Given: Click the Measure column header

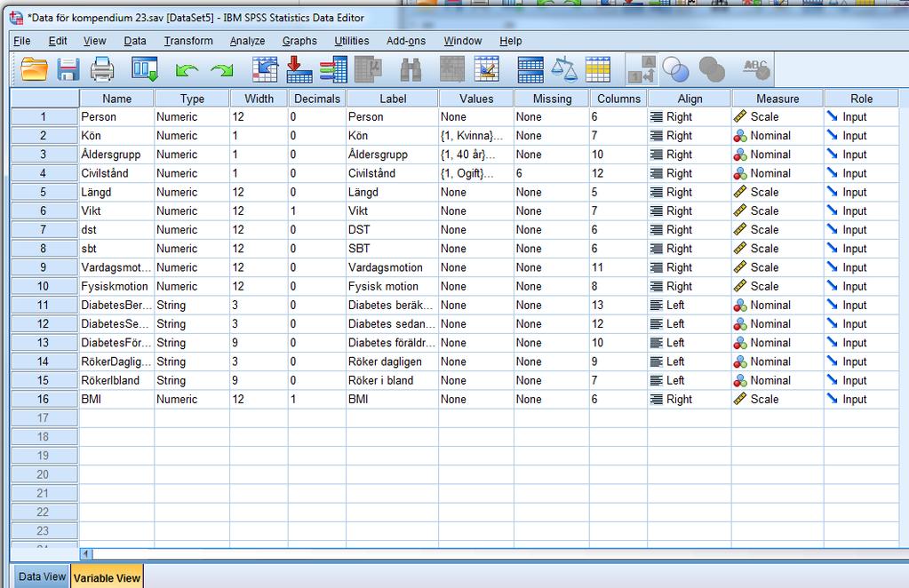Looking at the screenshot, I should [x=777, y=99].
